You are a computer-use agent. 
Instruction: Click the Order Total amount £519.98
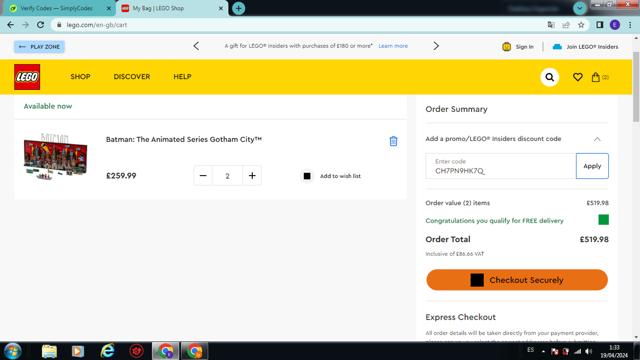point(594,240)
